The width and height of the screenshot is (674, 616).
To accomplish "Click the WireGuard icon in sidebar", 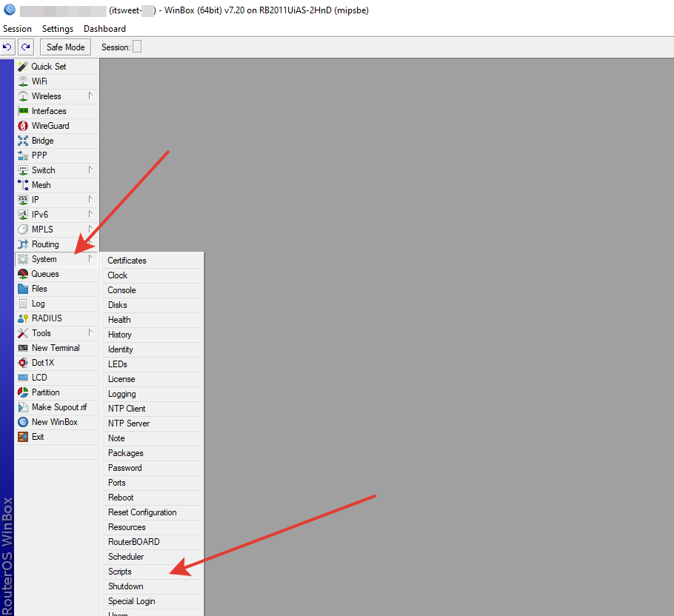I will coord(23,126).
